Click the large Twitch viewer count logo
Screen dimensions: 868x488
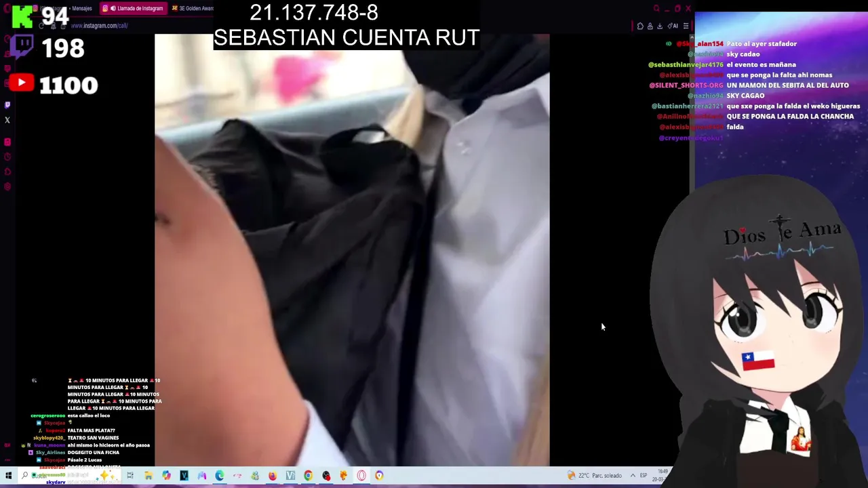click(x=21, y=47)
